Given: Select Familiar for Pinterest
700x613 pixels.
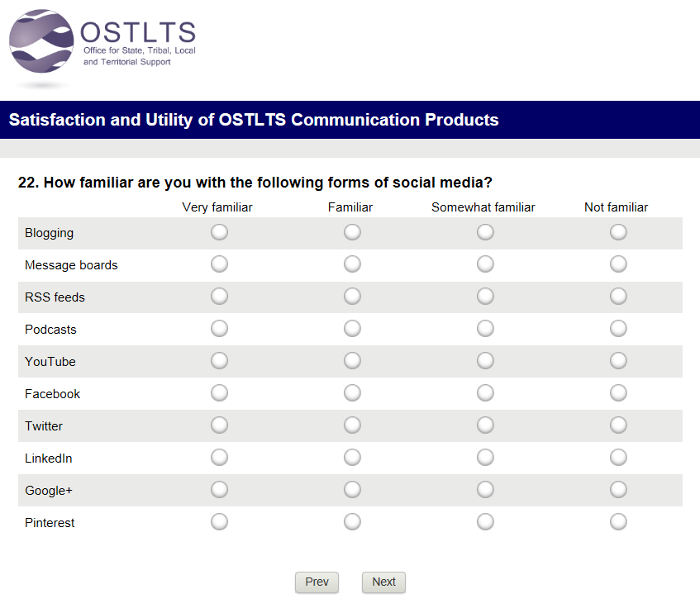Looking at the screenshot, I should point(352,523).
